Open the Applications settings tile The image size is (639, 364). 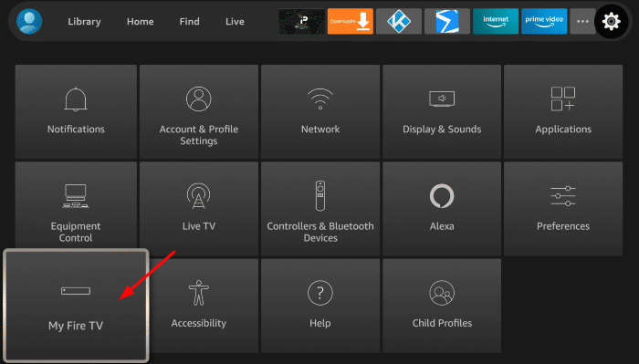(563, 111)
